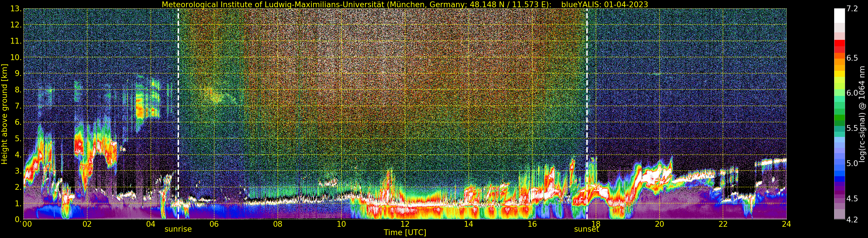Click the colorbar value label '4.5'
Viewport: 868px width, 238px height.
pyautogui.click(x=852, y=199)
